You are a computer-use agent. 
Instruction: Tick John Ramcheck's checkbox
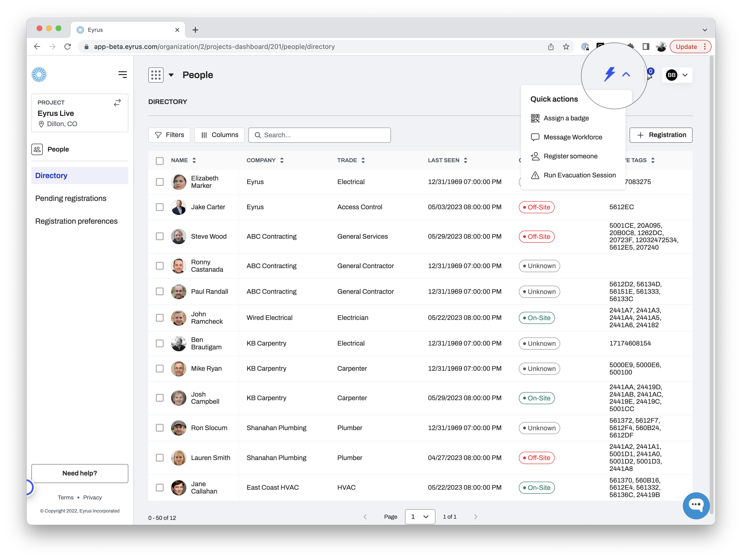[x=160, y=318]
